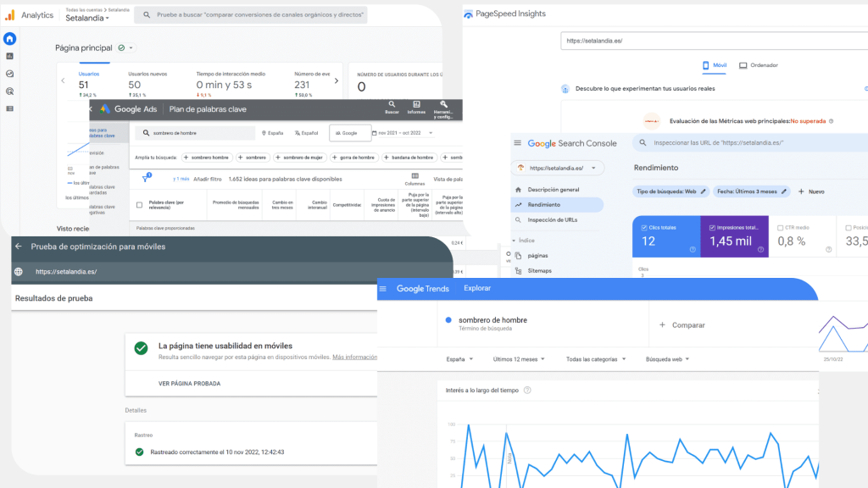Open Sitemaps in Search Console menu
The height and width of the screenshot is (488, 868).
point(540,271)
